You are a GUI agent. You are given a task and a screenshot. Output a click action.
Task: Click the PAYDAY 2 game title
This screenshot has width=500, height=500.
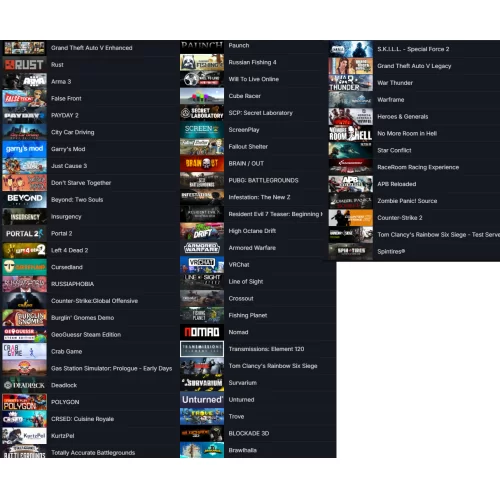point(65,115)
